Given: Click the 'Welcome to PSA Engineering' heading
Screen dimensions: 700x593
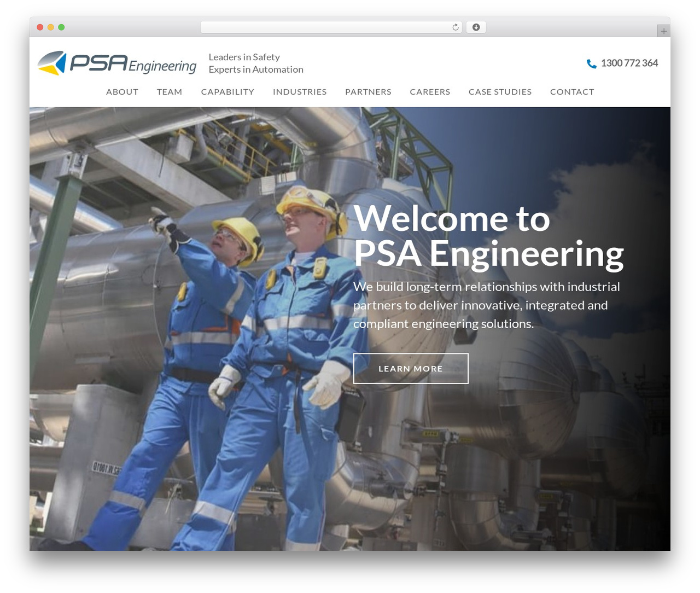Looking at the screenshot, I should pos(488,236).
